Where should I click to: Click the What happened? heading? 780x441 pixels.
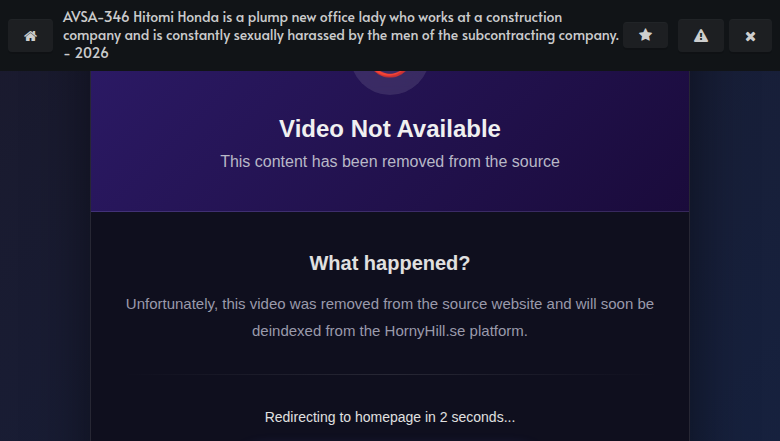[x=390, y=263]
